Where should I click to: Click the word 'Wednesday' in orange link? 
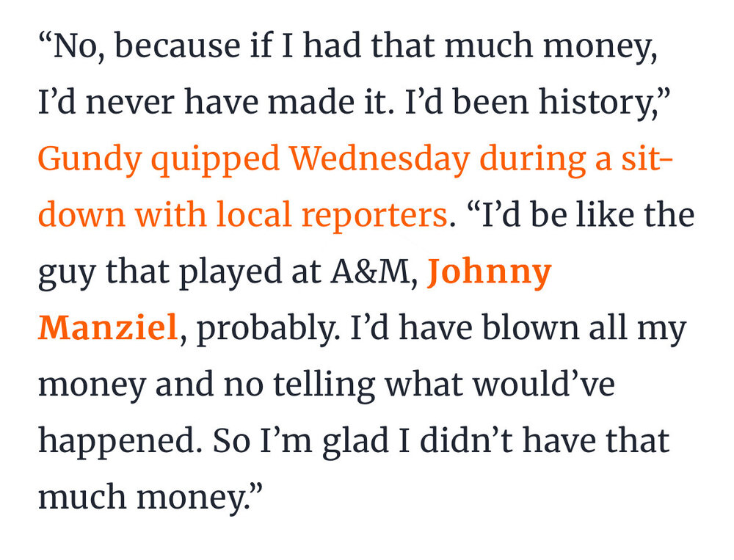pos(379,159)
